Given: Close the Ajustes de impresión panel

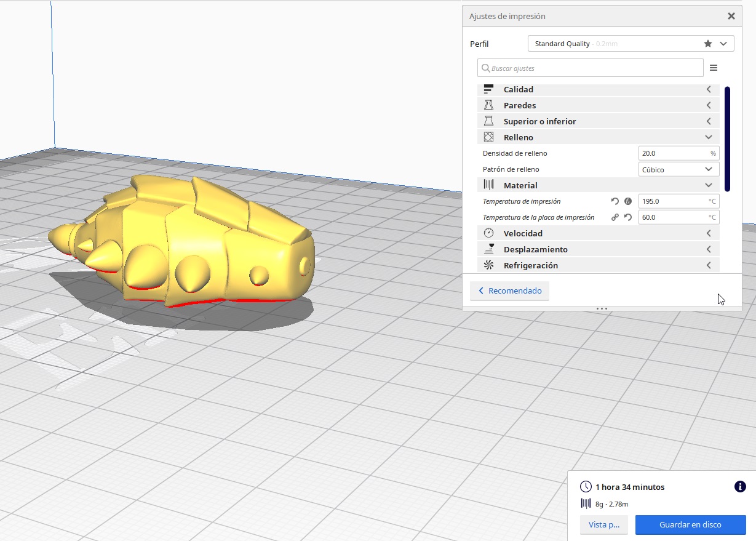Looking at the screenshot, I should (731, 17).
